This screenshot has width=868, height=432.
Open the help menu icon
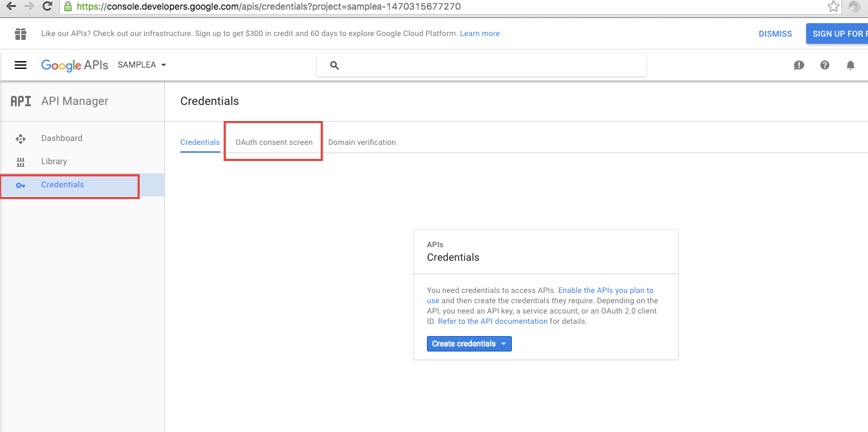[x=825, y=65]
